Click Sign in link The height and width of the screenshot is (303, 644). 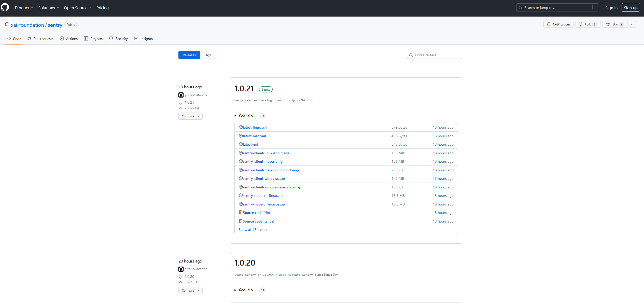(611, 8)
